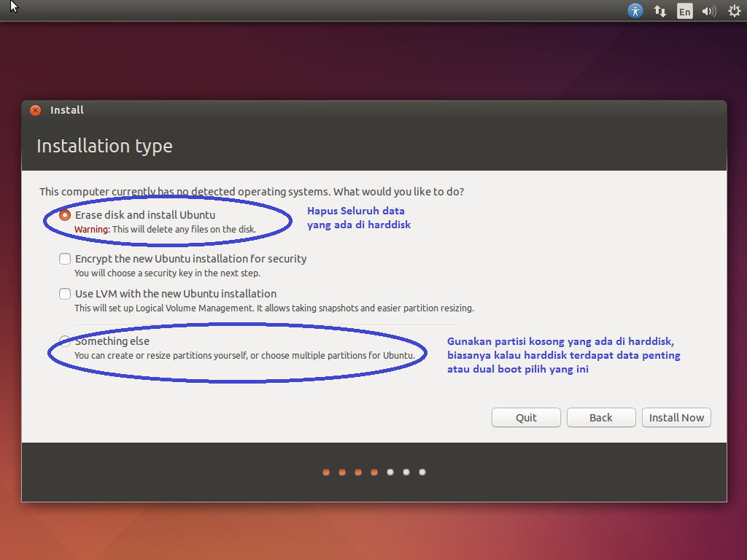Enable Use LVM with the new Ubuntu installation

point(64,293)
